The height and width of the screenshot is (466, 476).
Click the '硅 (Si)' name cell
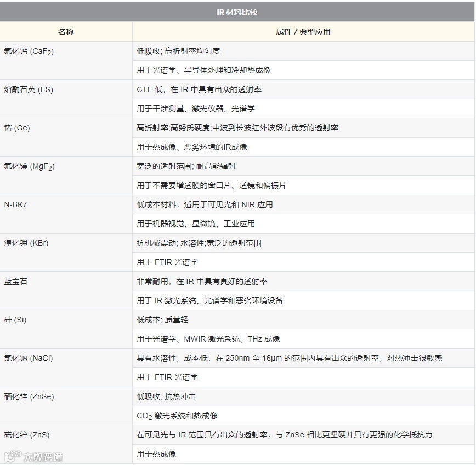tap(66, 329)
